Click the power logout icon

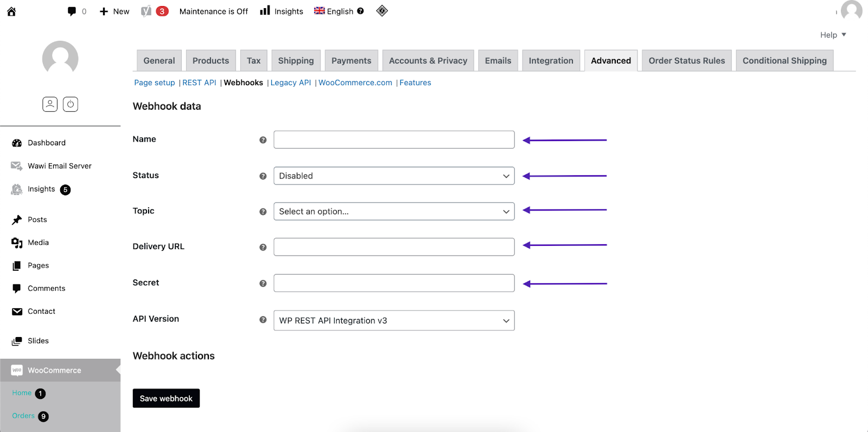(71, 104)
